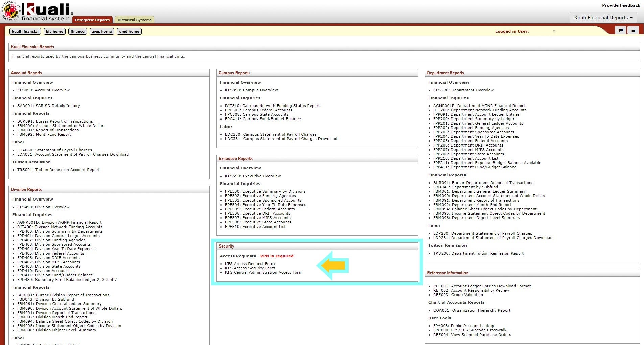Click the finance button
This screenshot has height=345, width=644.
pos(77,31)
